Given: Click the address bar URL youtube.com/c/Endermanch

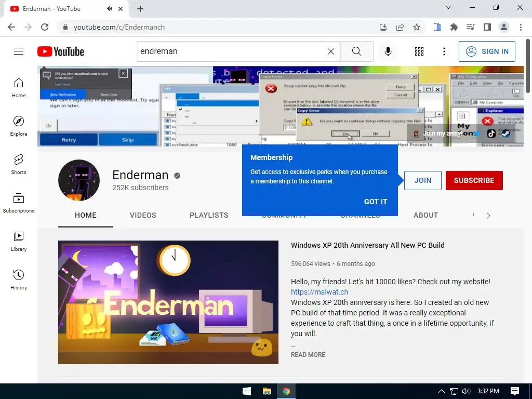Looking at the screenshot, I should (119, 27).
